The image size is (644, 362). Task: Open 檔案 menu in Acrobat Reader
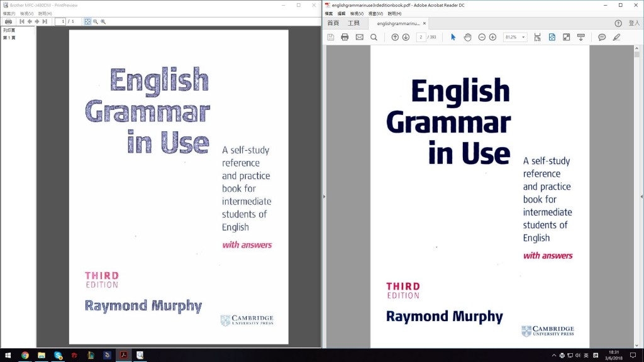328,14
